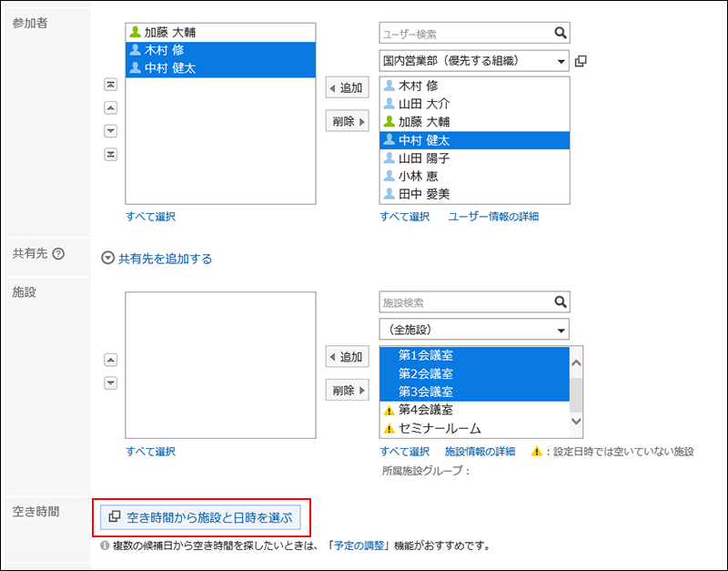Click 削除 button for facilities
The height and width of the screenshot is (571, 728).
tap(347, 390)
